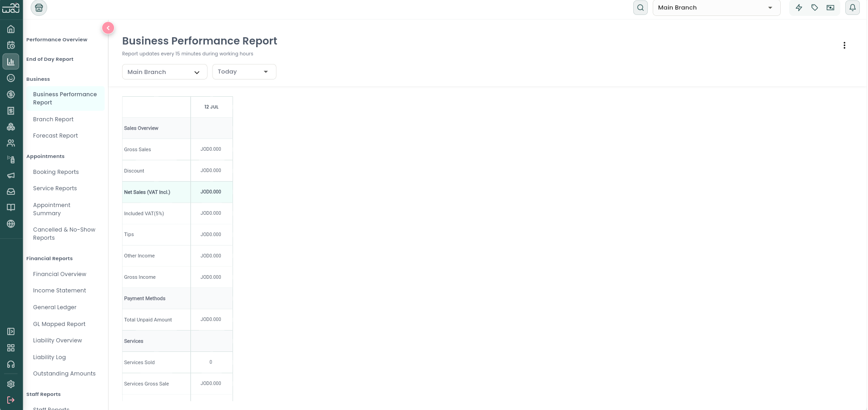Click the Gross Sales row label
Screen dimensions: 868x410
(x=138, y=149)
